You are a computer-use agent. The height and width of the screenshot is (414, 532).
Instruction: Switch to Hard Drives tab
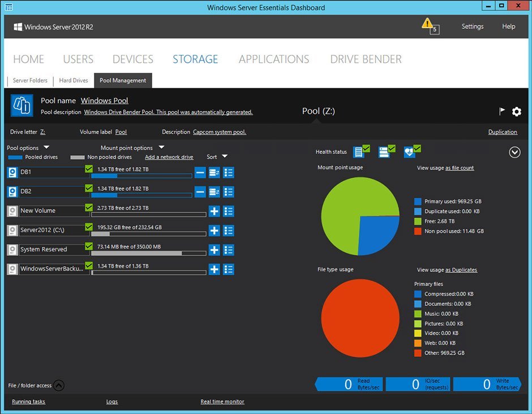pos(74,80)
